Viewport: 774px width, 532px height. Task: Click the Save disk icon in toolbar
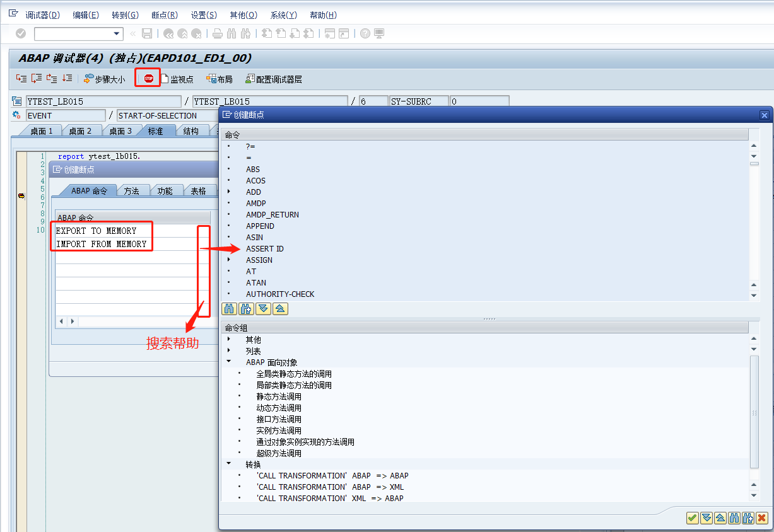tap(147, 34)
